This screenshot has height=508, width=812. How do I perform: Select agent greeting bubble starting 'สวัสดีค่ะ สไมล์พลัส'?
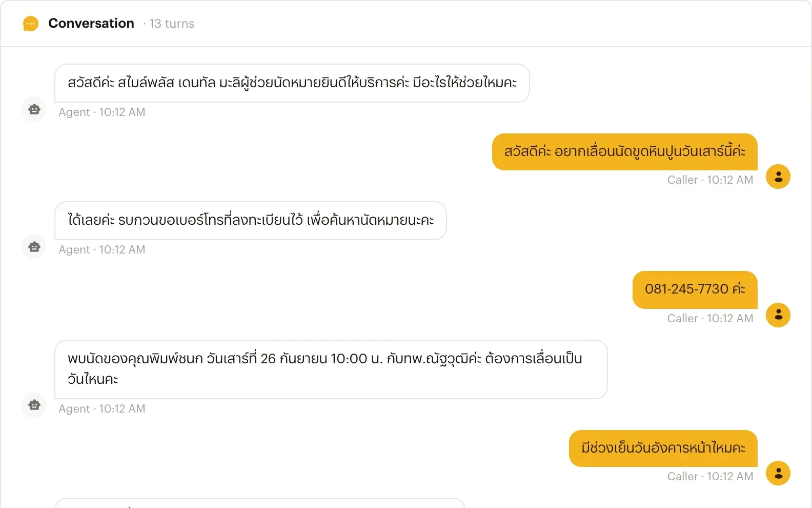292,83
